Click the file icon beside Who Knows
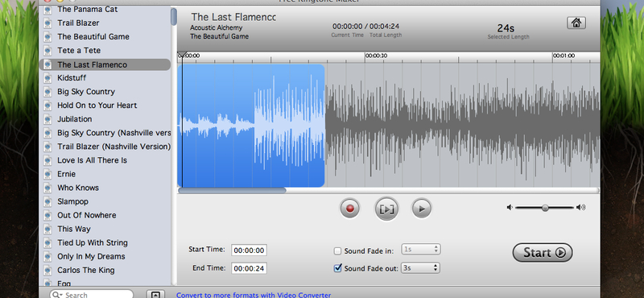 (47, 188)
